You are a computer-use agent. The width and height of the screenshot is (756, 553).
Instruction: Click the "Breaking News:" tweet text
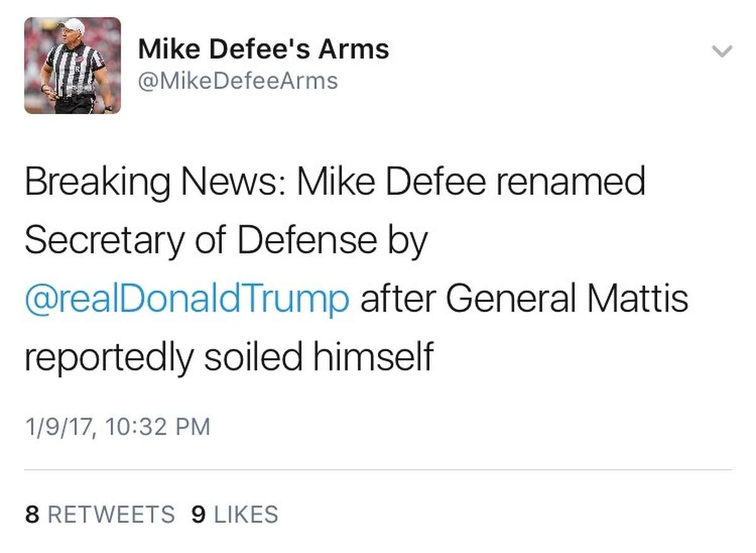tap(154, 182)
